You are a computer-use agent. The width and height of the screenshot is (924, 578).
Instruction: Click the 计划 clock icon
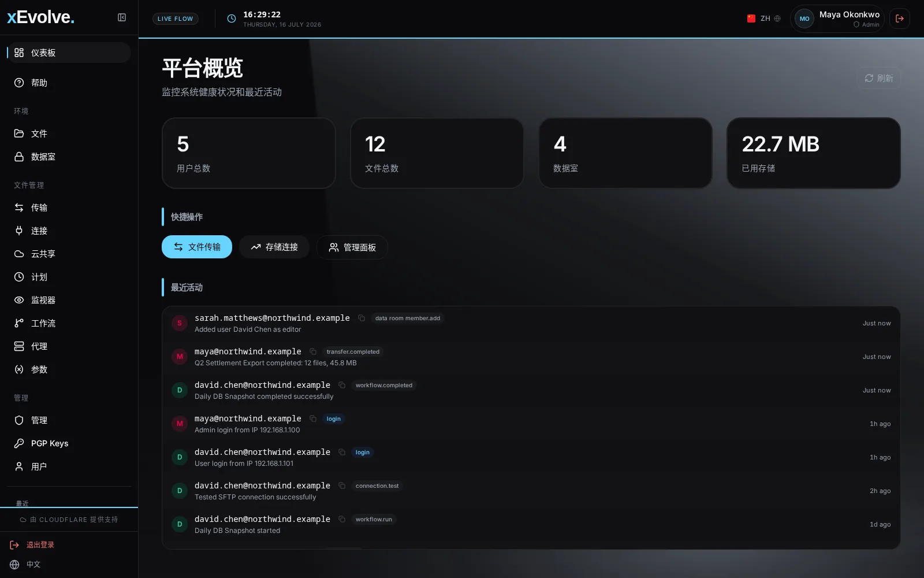pyautogui.click(x=19, y=277)
